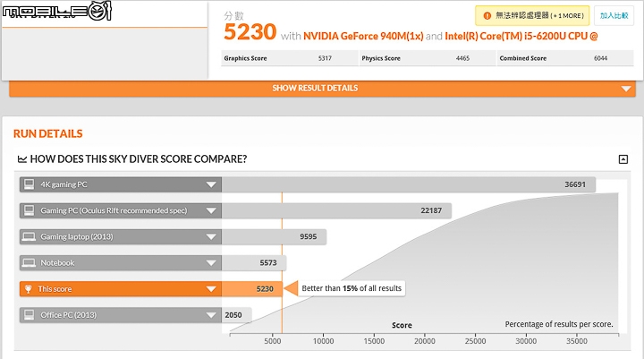
Task: Click the Combined Score 6044 cell
Action: (565, 58)
